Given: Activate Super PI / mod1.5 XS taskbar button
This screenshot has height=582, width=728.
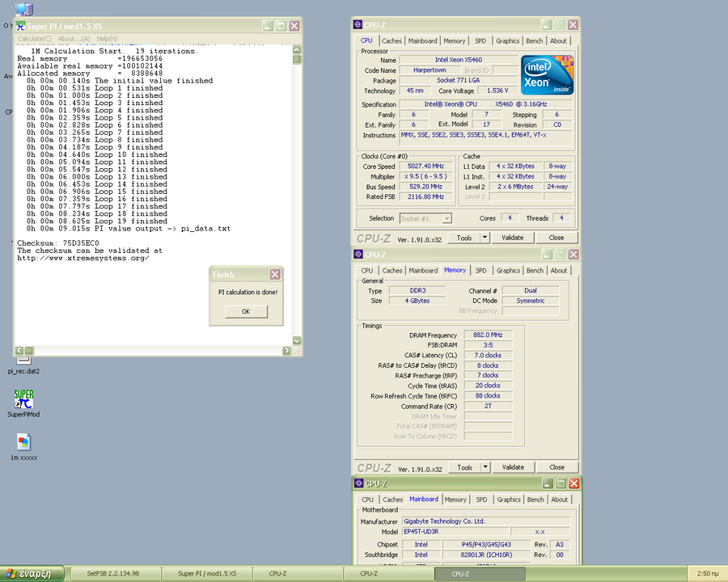Looking at the screenshot, I should click(x=207, y=574).
